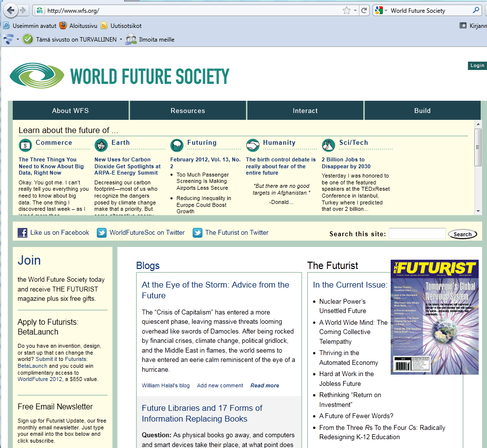
Task: Click the browser forward arrow
Action: coord(23,11)
